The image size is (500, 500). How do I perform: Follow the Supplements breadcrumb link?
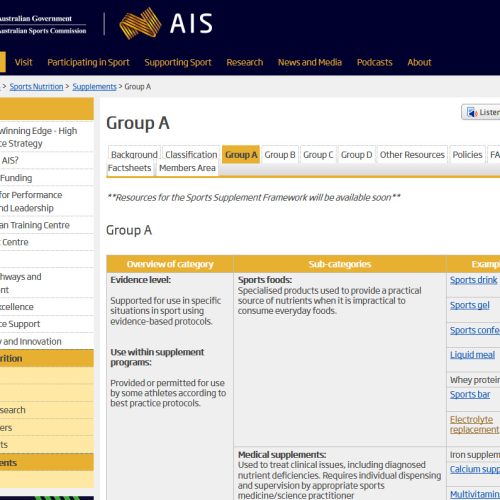[x=94, y=87]
